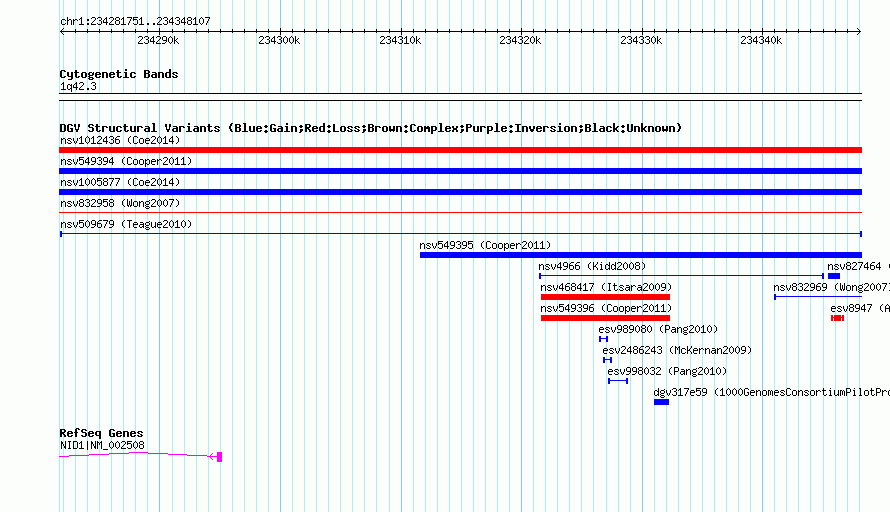Click the Cytogenetic Bands track title

119,74
